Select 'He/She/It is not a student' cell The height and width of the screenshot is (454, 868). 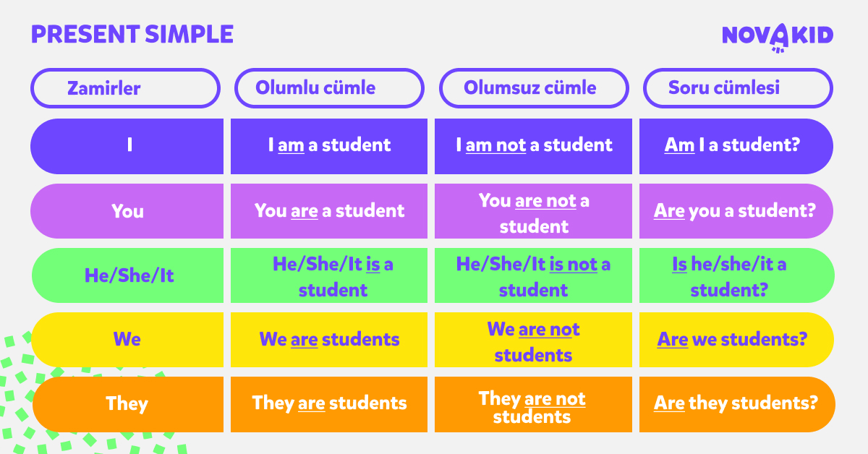point(534,275)
